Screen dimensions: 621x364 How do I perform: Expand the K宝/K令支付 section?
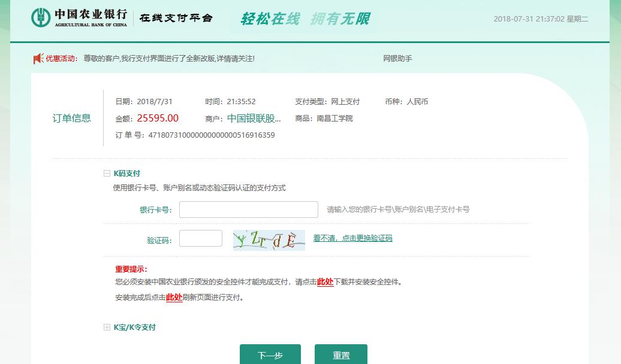[107, 327]
